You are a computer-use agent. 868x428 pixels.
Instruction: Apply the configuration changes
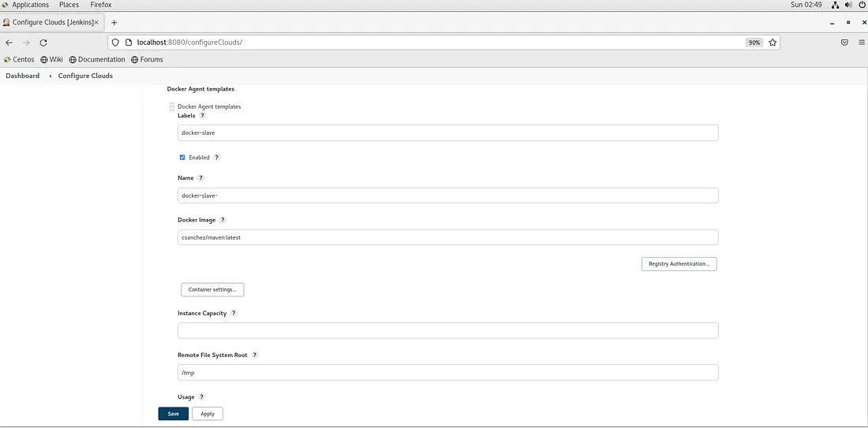208,414
